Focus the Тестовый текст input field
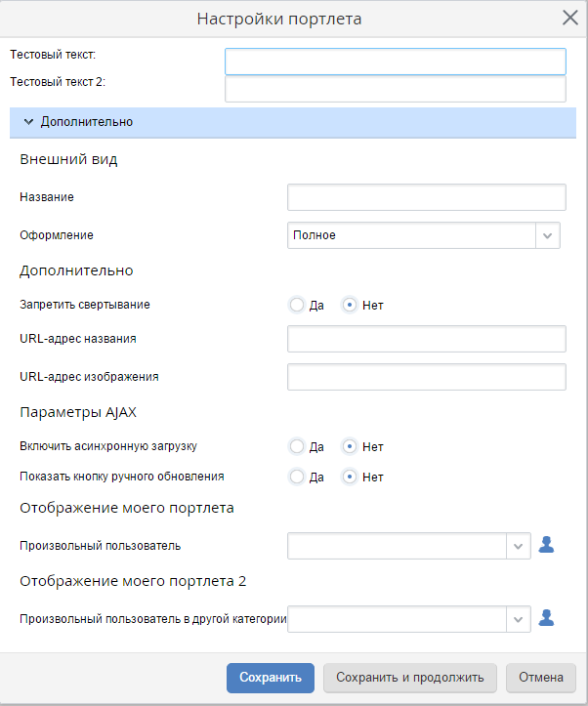The image size is (588, 706). (395, 62)
